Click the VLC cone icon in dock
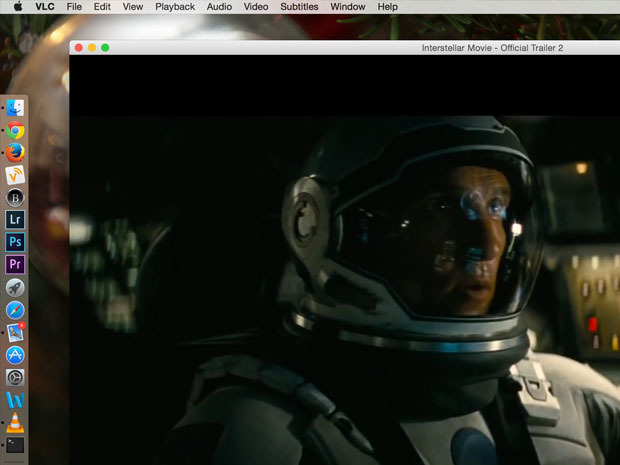Image resolution: width=620 pixels, height=465 pixels. [x=15, y=423]
